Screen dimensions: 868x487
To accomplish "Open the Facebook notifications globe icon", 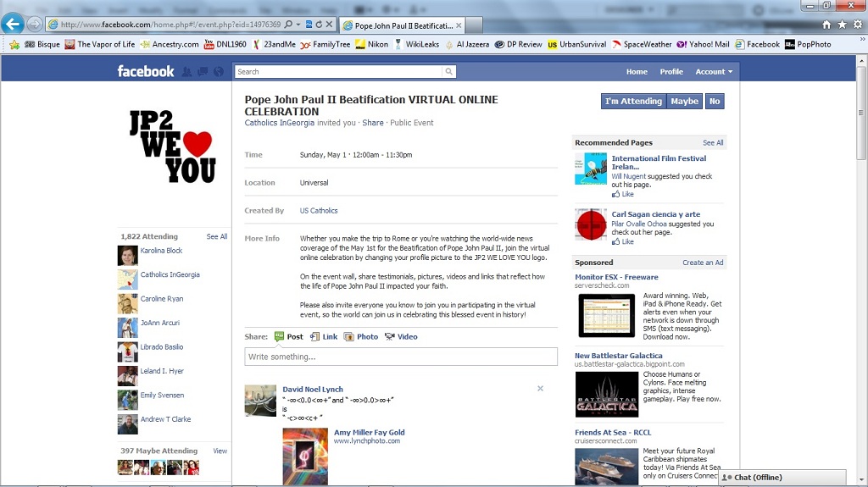I will pos(219,71).
